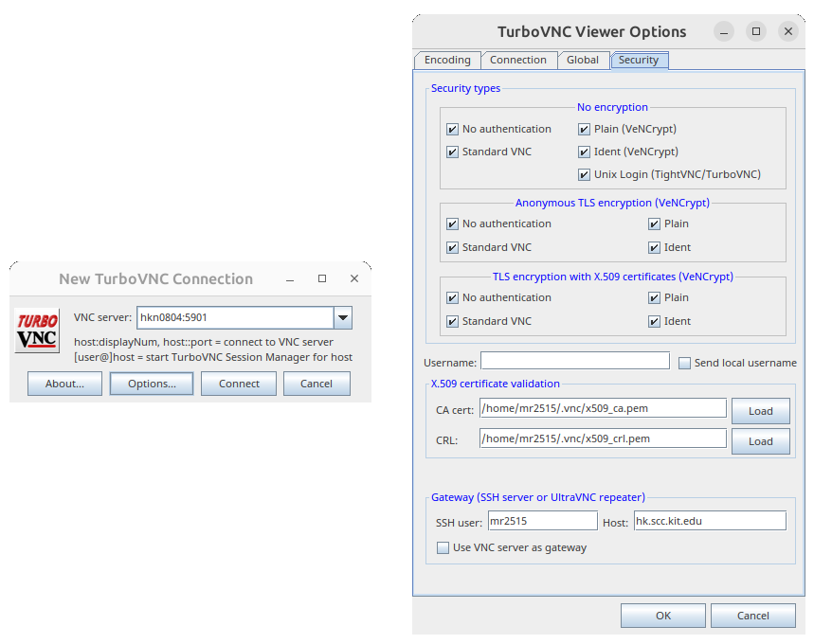Viewport: 814px width, 644px height.
Task: Toggle No authentication under Anonymous TLS
Action: 452,224
